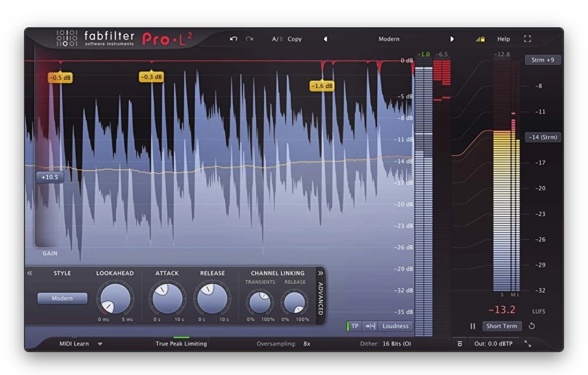Enter full screen mode
Screen dimensions: 588x375
(526, 39)
